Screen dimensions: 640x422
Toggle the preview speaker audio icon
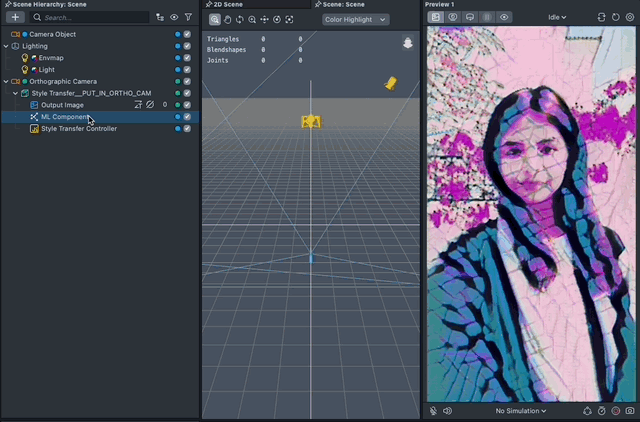tap(447, 410)
